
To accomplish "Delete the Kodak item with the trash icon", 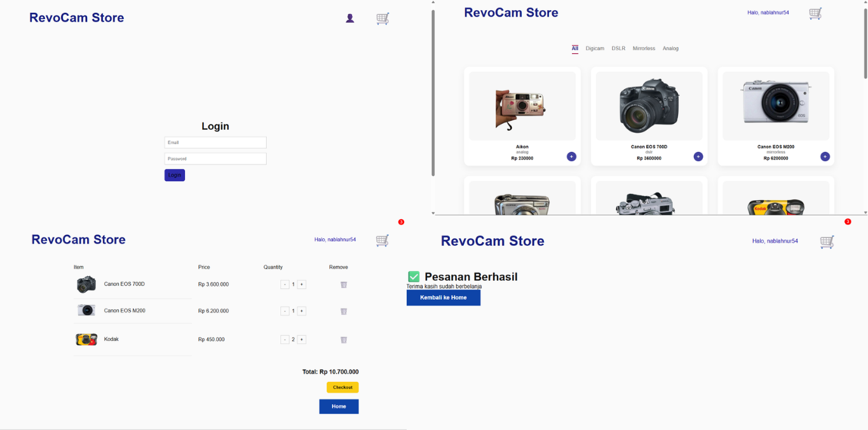I will pos(343,339).
